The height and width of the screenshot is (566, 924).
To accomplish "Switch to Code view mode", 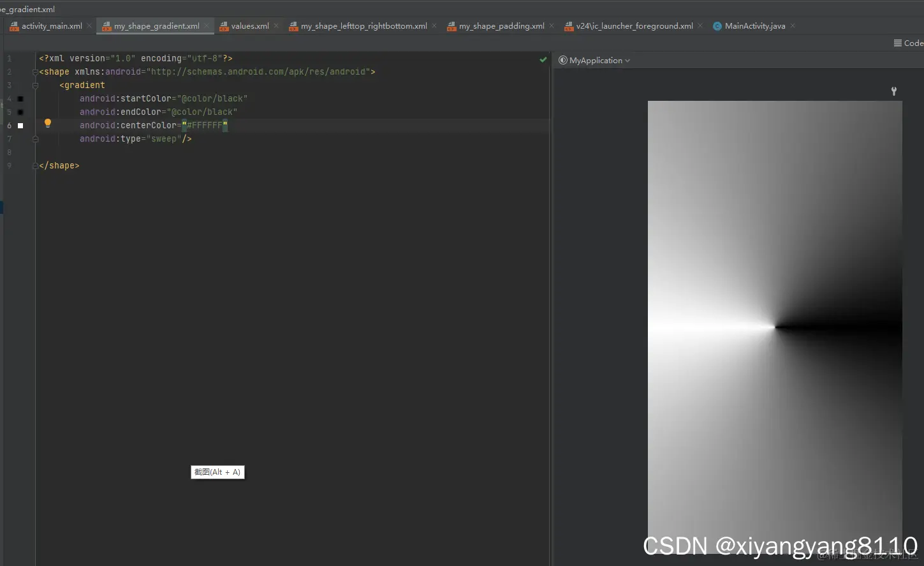I will click(909, 43).
